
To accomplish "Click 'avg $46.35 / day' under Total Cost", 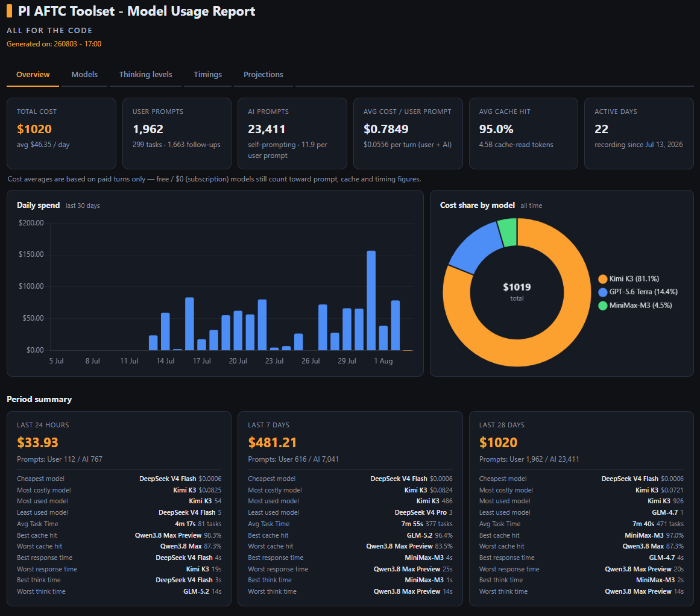I will pos(43,145).
